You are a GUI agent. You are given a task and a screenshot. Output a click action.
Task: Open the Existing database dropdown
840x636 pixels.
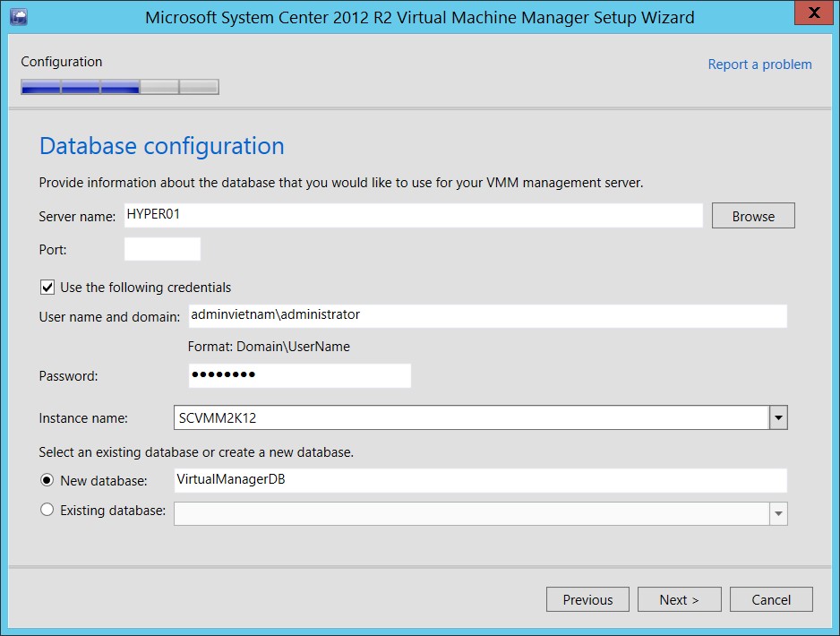[778, 514]
